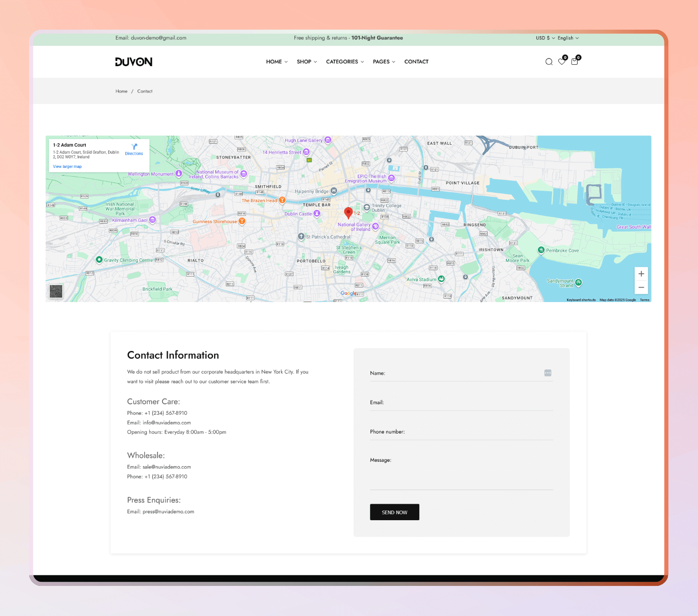
Task: Click the 101-Night Guarantee text
Action: point(377,38)
